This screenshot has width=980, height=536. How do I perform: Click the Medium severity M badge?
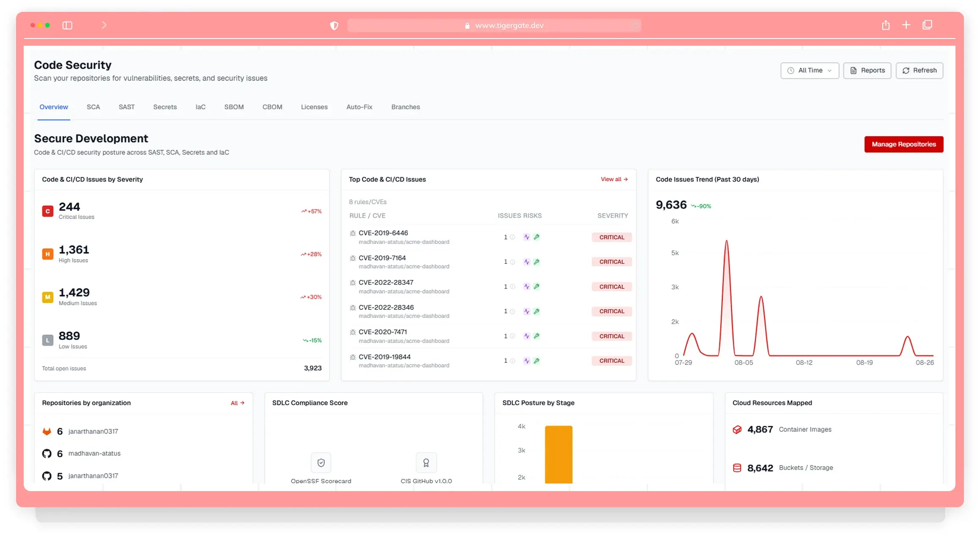pos(48,297)
